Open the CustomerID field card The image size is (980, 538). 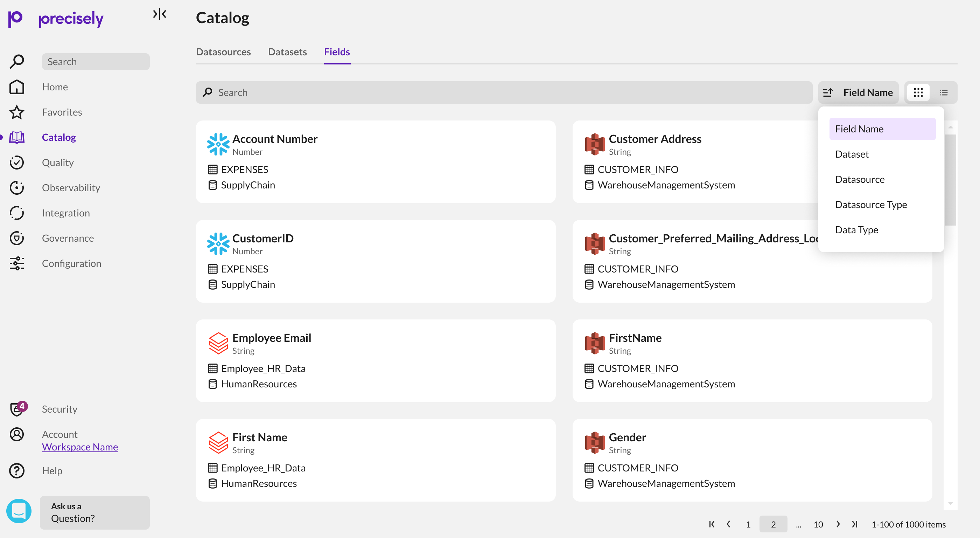(376, 261)
